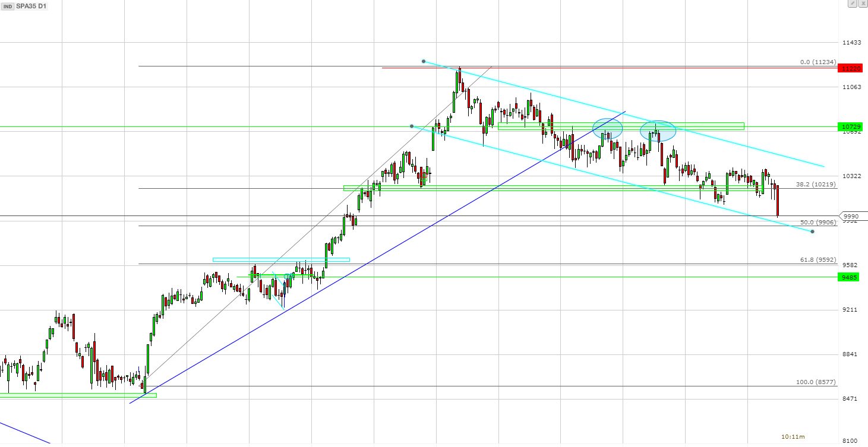Click the Fibonacci label 61.8 (9592)
Image resolution: width=868 pixels, height=447 pixels.
point(818,260)
